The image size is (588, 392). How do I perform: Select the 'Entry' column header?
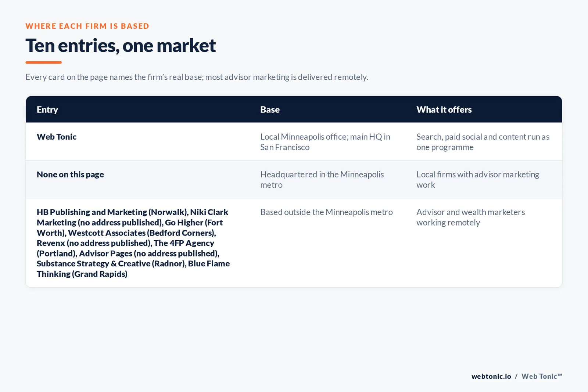tap(47, 109)
